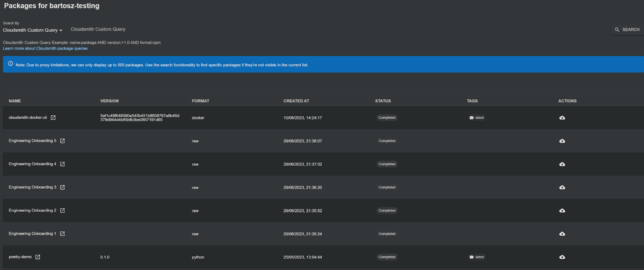
Task: Open external link for Engineering Onboarding 1
Action: coord(62,234)
